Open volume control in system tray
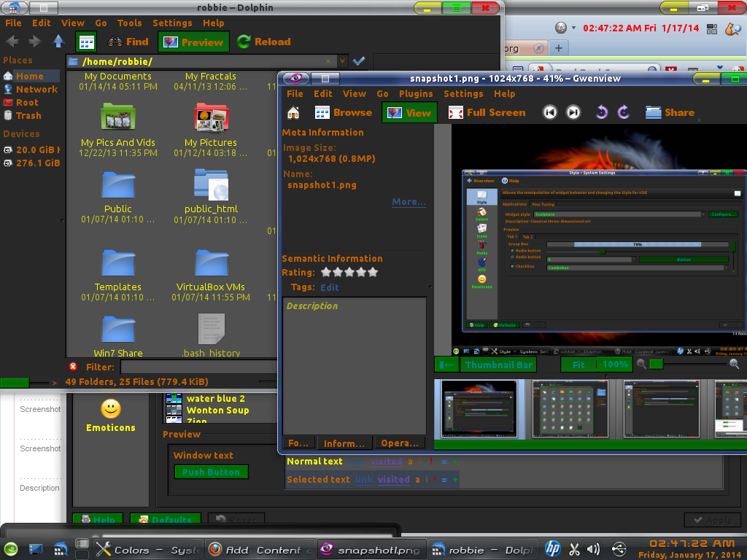Image resolution: width=747 pixels, height=560 pixels. [x=593, y=549]
